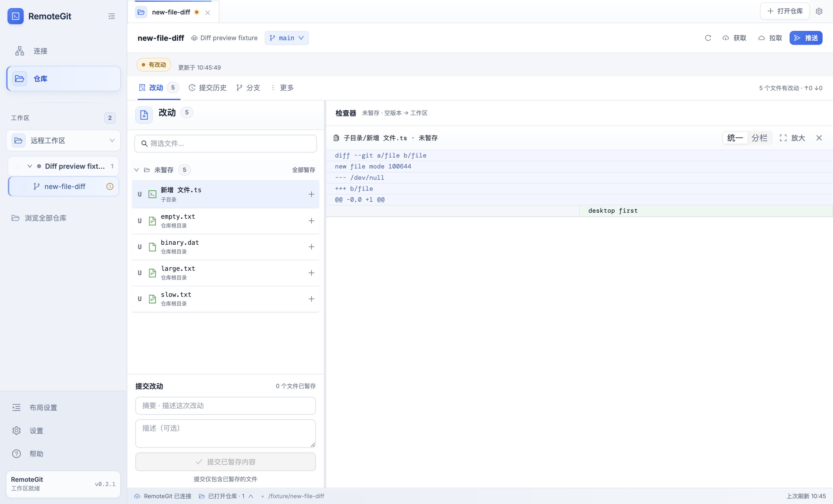Viewport: 833px width, 504px height.
Task: Switch diff to 分栏 split view
Action: tap(759, 138)
